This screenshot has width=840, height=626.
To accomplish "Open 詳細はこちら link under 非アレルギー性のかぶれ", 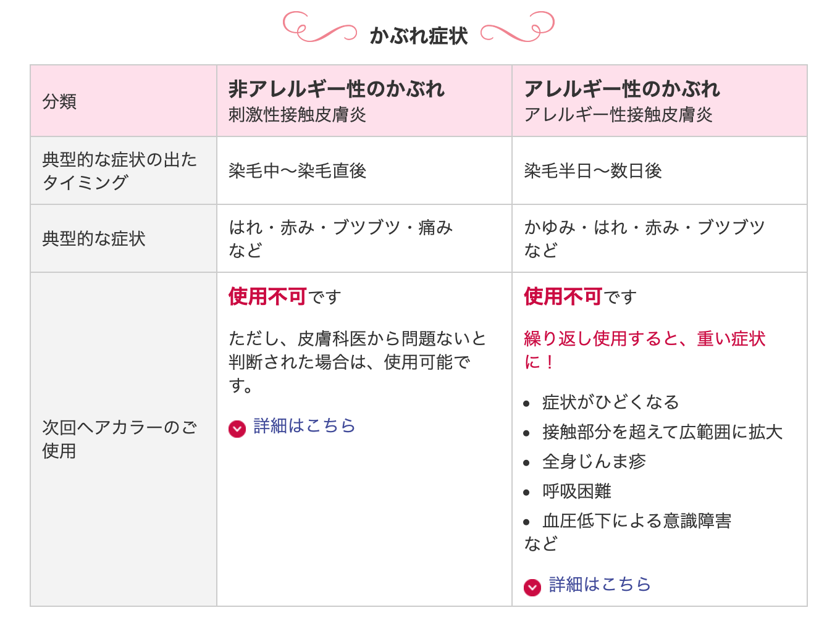I will click(304, 426).
